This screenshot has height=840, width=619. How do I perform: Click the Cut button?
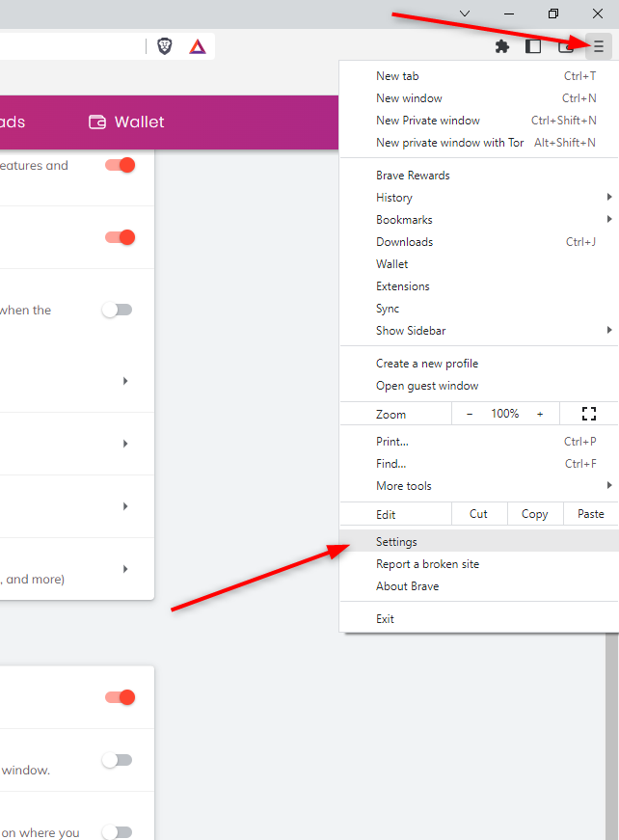[478, 514]
